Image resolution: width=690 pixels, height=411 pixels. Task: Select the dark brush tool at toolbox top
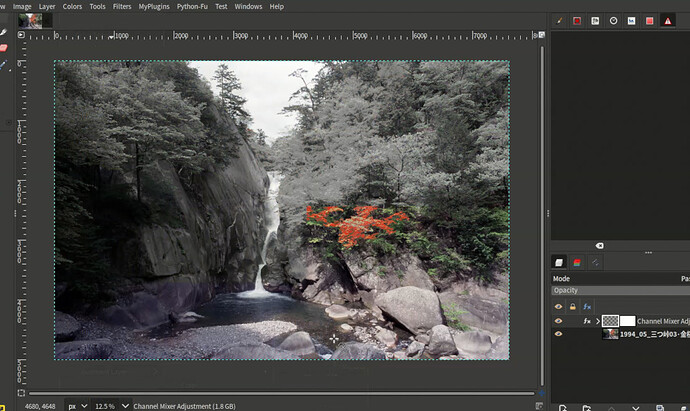pyautogui.click(x=3, y=32)
